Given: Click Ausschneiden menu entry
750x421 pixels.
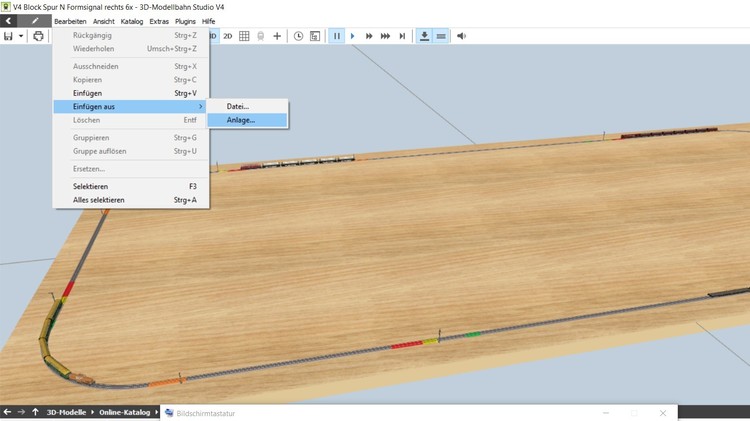Looking at the screenshot, I should tap(131, 66).
